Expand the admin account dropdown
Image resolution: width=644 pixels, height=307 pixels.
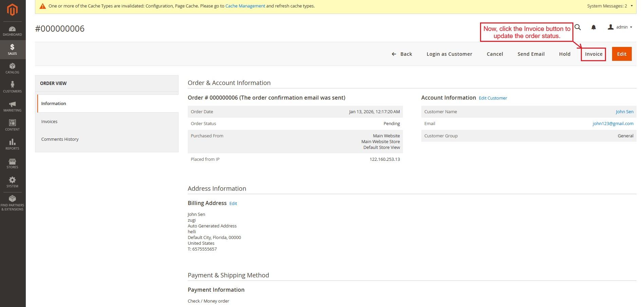coord(620,27)
